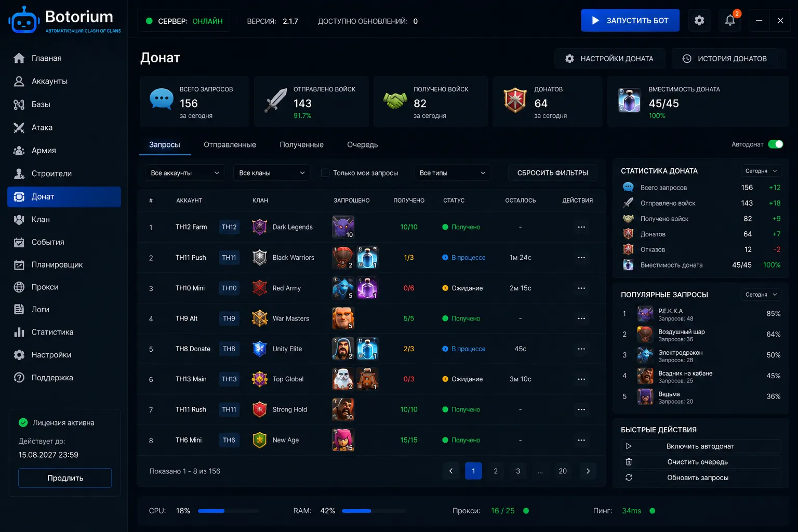Click P.E.K.K.A troop icon in TH12 Farm row
798x532 pixels.
pyautogui.click(x=343, y=227)
